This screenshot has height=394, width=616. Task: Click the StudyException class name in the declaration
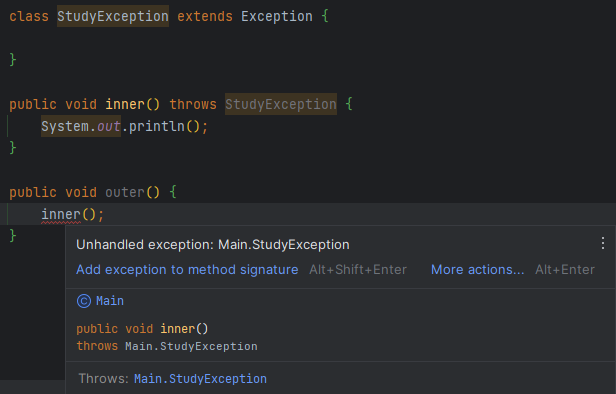113,16
